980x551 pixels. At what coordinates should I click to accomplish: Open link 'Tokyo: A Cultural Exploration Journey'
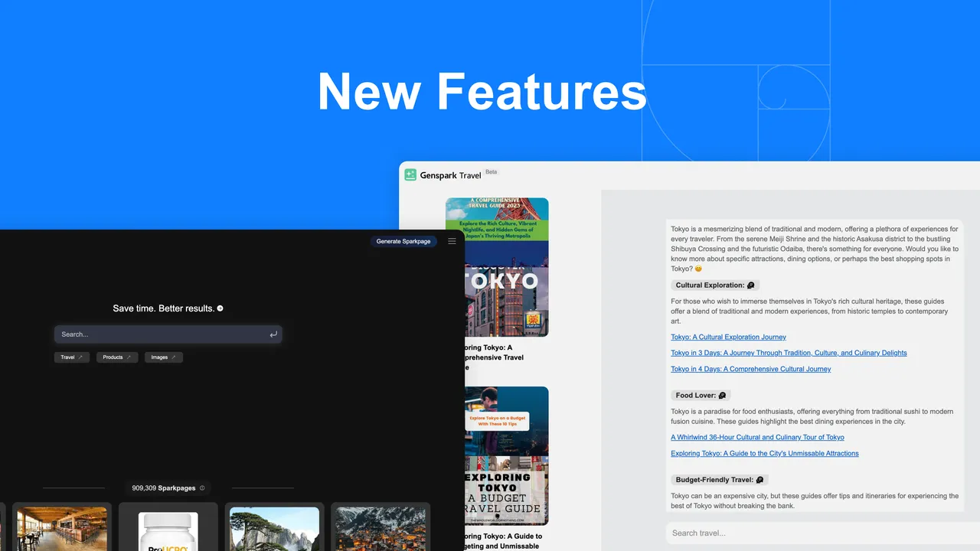[728, 337]
